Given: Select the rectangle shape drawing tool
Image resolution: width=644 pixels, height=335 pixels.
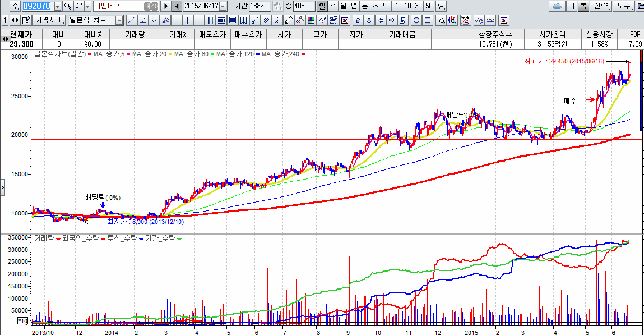Looking at the screenshot, I should (428, 20).
